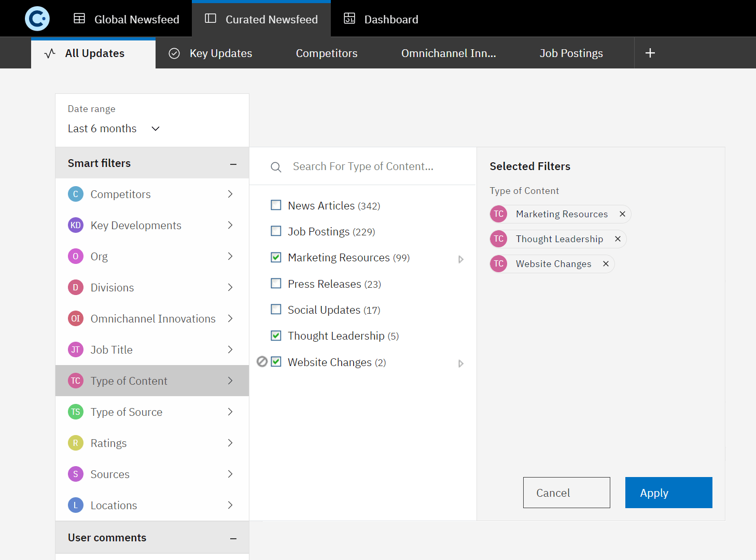The width and height of the screenshot is (756, 560).
Task: Open the Last 6 months date dropdown
Action: coord(114,129)
